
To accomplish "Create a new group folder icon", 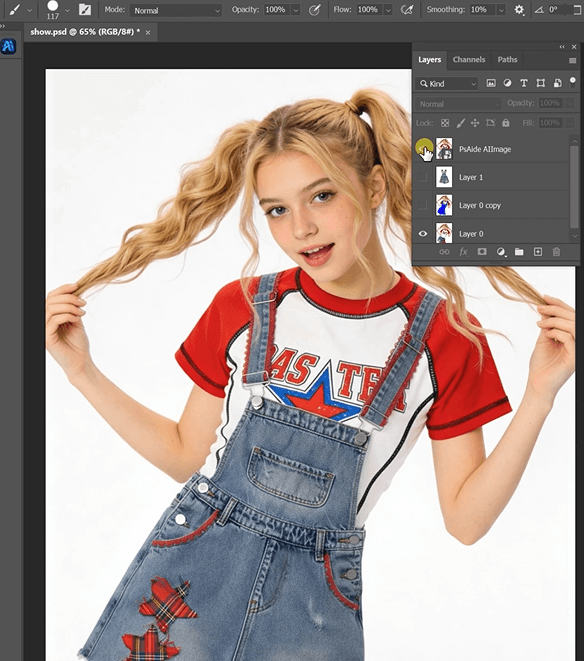I will pyautogui.click(x=519, y=252).
